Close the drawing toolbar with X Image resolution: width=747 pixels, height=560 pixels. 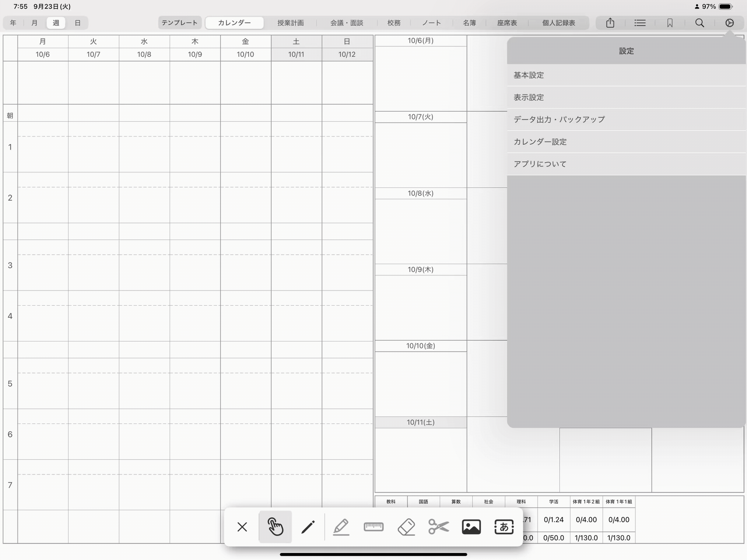tap(242, 527)
